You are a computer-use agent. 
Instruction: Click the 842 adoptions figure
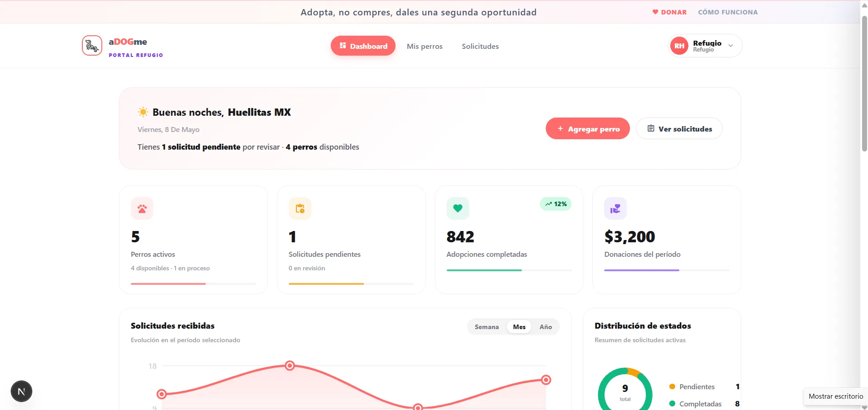point(460,236)
